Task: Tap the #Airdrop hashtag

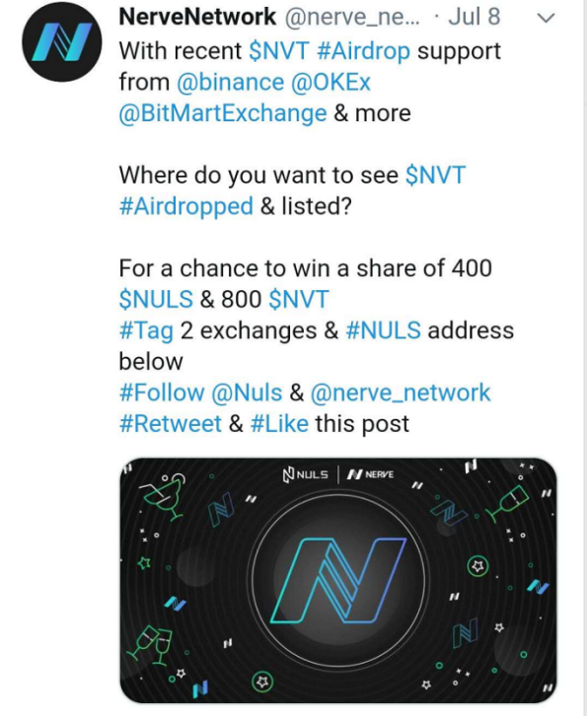Action: click(363, 51)
